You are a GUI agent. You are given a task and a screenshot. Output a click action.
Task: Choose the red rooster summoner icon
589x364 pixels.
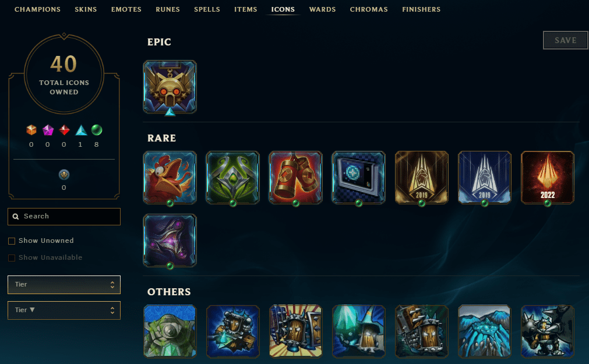170,178
